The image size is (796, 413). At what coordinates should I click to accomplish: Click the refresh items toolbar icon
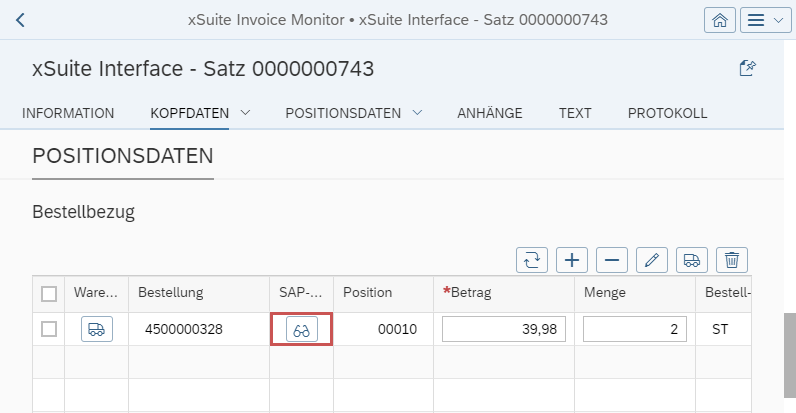532,260
